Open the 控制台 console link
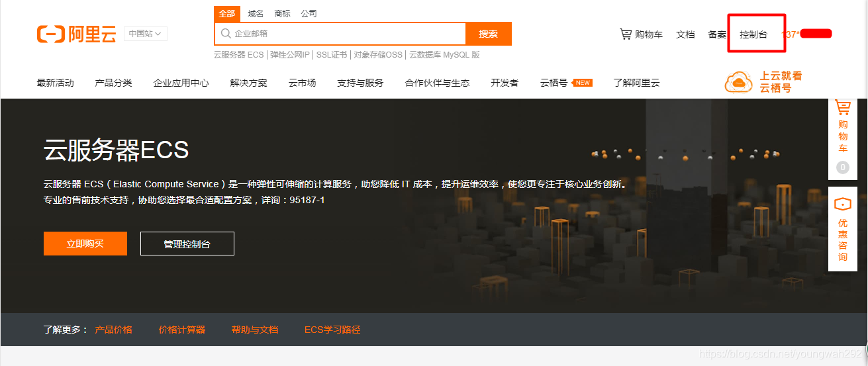The height and width of the screenshot is (366, 868). pyautogui.click(x=753, y=34)
